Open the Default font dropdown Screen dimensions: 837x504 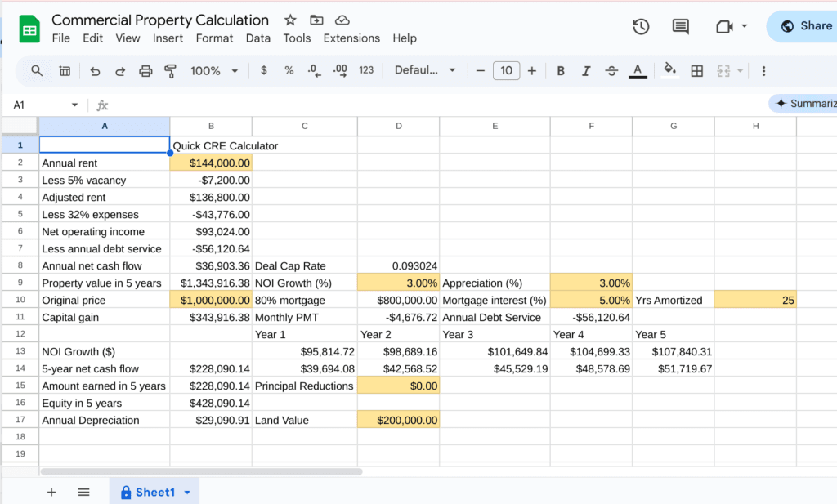(425, 70)
